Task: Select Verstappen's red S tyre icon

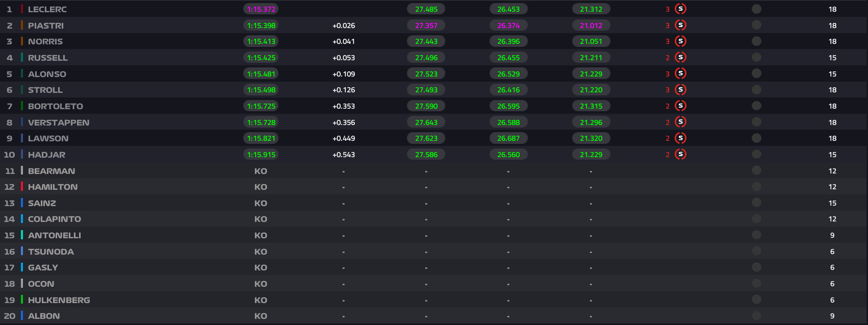Action: pyautogui.click(x=680, y=122)
